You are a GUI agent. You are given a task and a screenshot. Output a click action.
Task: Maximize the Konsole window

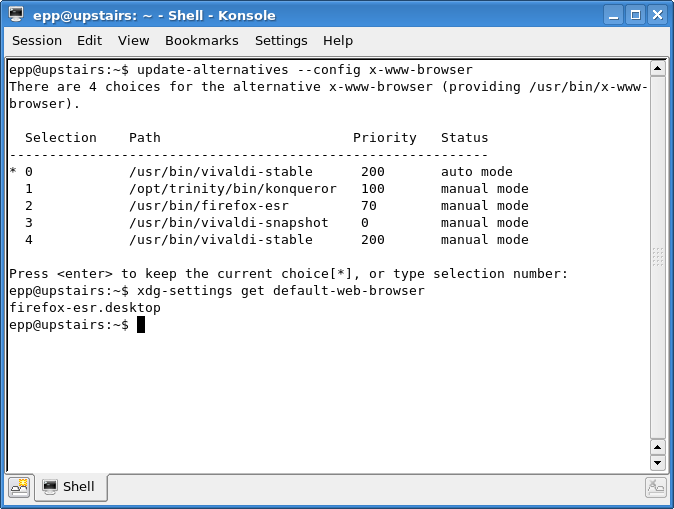[x=635, y=15]
